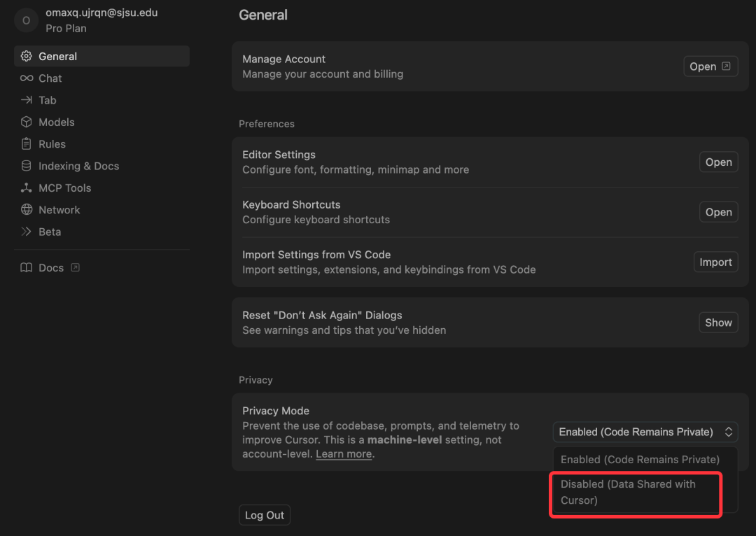The width and height of the screenshot is (756, 536).
Task: Click the MCP Tools icon
Action: point(27,188)
